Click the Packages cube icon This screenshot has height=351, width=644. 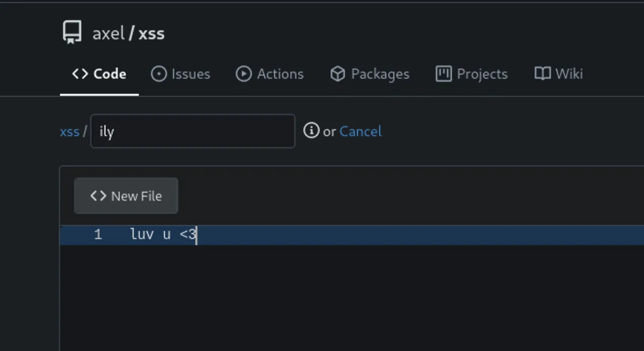point(338,74)
